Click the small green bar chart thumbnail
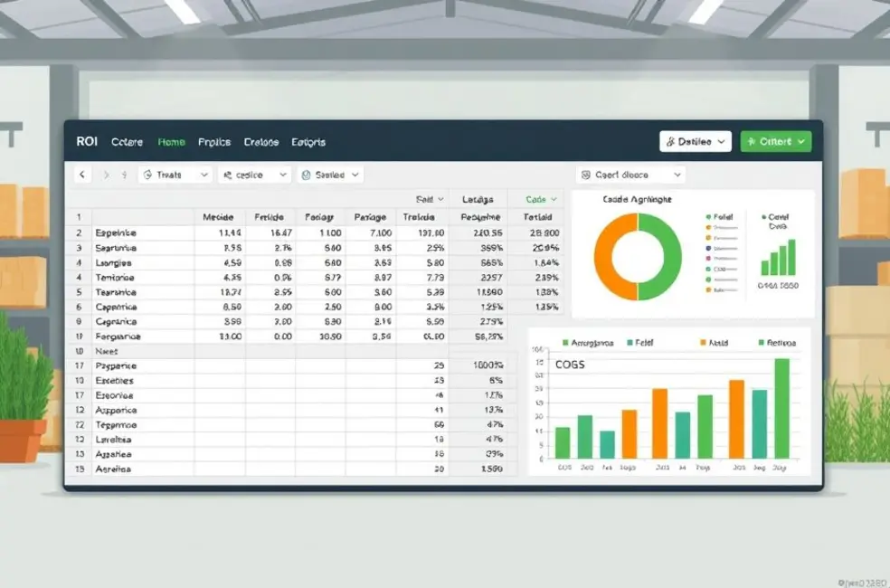This screenshot has height=588, width=890. point(778,257)
